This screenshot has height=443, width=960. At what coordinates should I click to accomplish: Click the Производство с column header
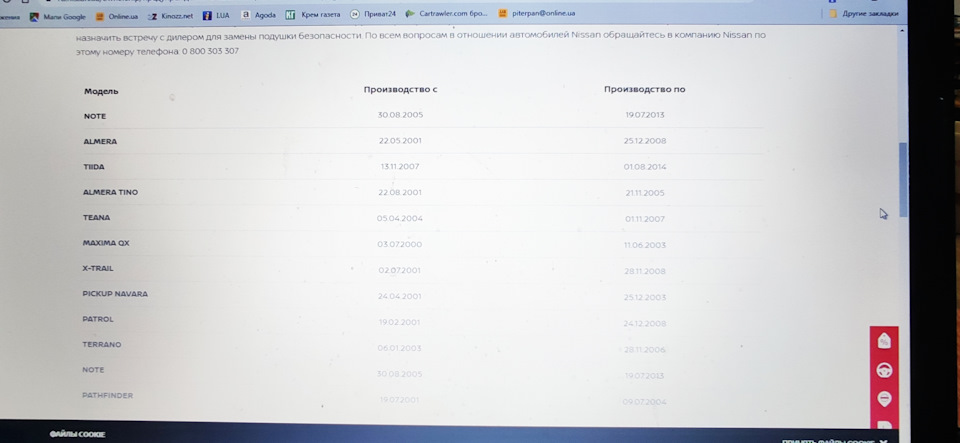[400, 89]
